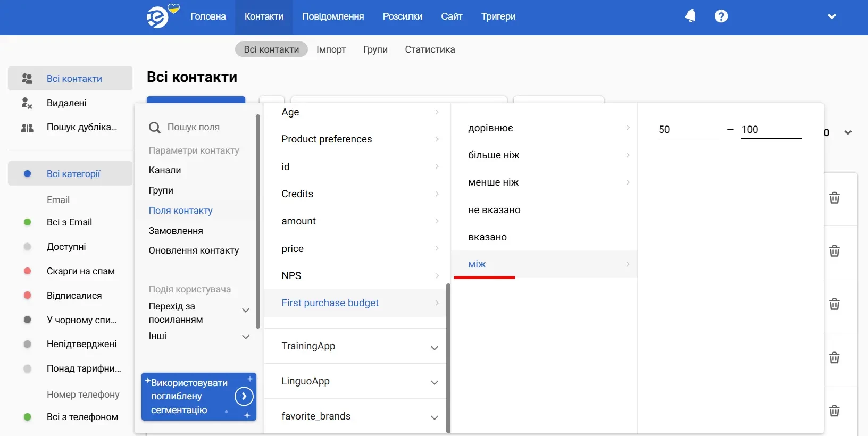The height and width of the screenshot is (436, 868).
Task: Select Всі категорії filter
Action: [70, 174]
